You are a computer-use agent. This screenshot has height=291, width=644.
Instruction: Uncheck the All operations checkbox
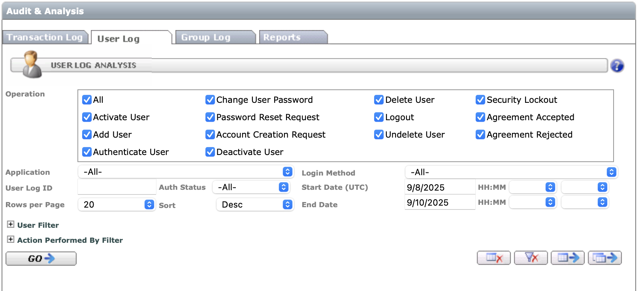(x=87, y=100)
